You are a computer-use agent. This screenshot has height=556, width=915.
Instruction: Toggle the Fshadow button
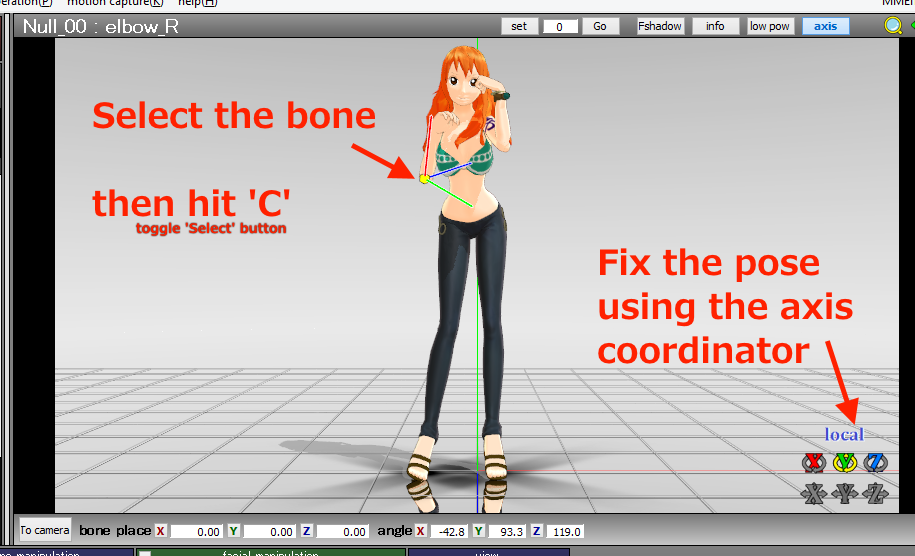[x=659, y=26]
